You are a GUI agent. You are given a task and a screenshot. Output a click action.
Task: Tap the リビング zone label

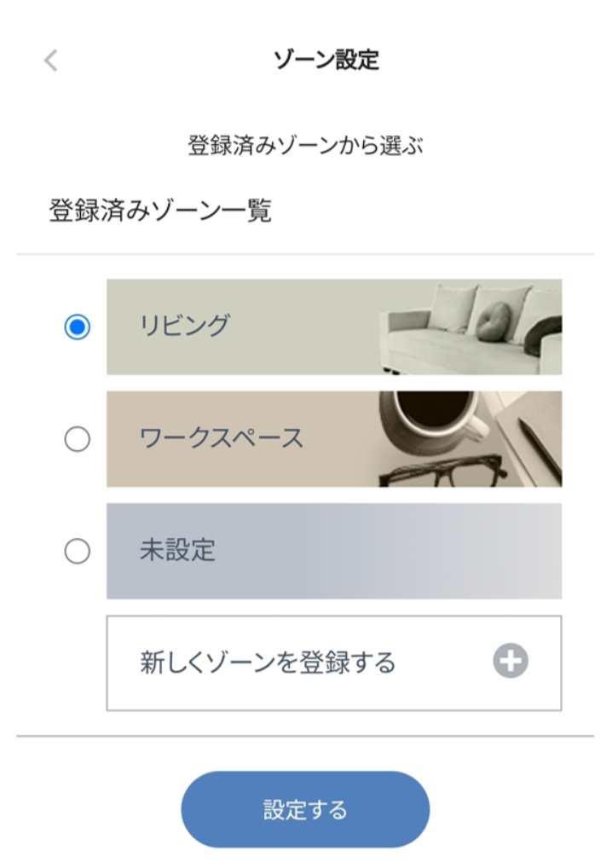(184, 326)
